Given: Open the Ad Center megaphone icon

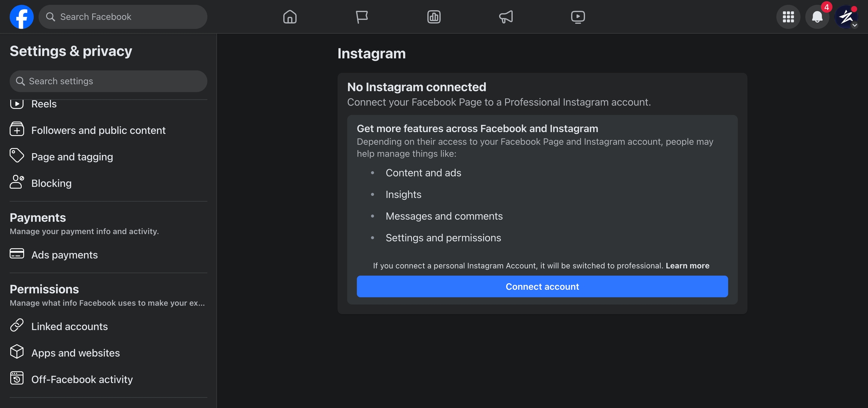Looking at the screenshot, I should click(506, 17).
